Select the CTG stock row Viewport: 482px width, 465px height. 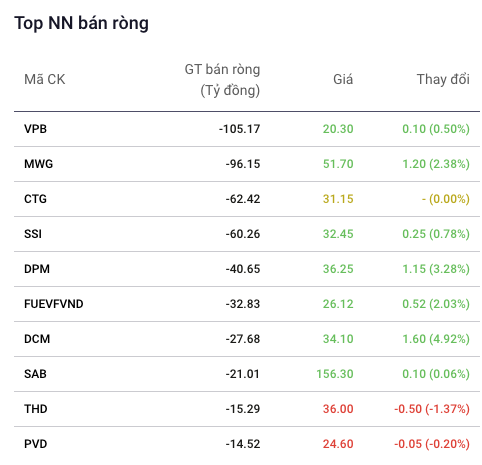pyautogui.click(x=247, y=199)
